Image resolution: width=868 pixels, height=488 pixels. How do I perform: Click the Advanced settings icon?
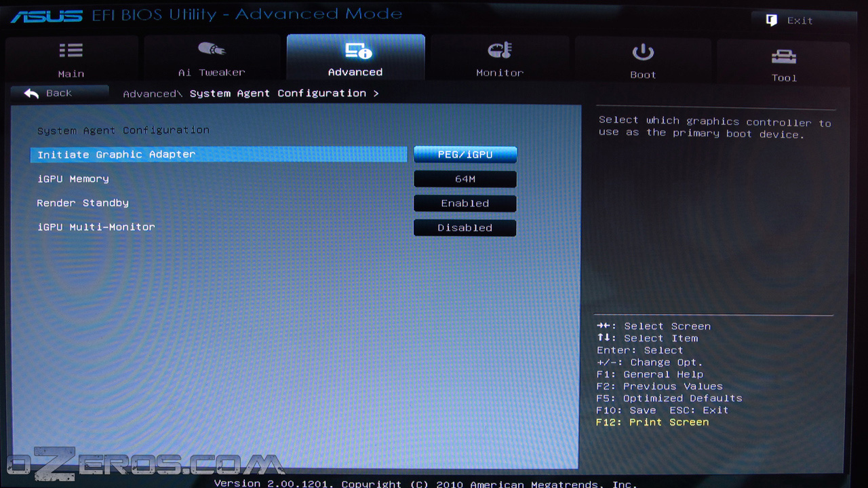(358, 50)
